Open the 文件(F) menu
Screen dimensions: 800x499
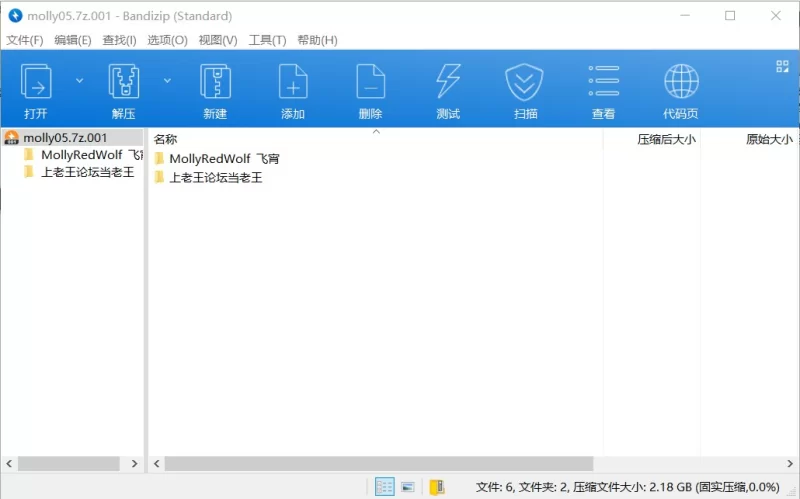coord(24,40)
